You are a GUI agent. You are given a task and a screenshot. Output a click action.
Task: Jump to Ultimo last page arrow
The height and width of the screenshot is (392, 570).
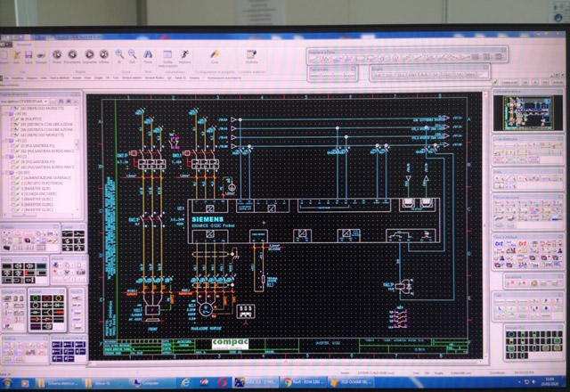coord(103,56)
